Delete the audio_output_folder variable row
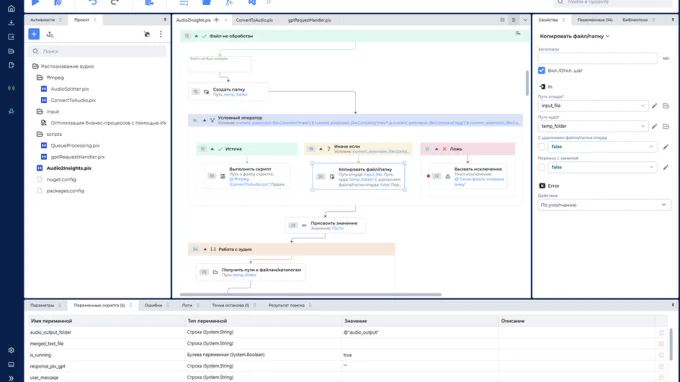Image resolution: width=680 pixels, height=382 pixels. (x=661, y=333)
